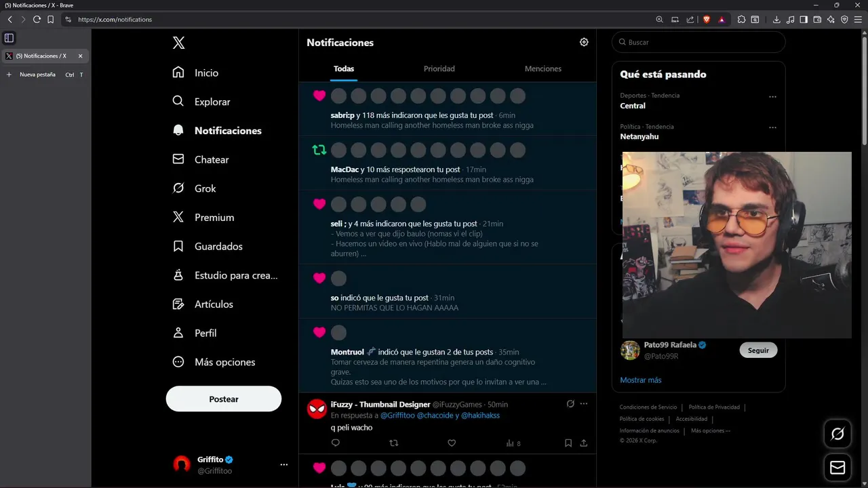
Task: Open the Explorar search page
Action: pos(202,102)
